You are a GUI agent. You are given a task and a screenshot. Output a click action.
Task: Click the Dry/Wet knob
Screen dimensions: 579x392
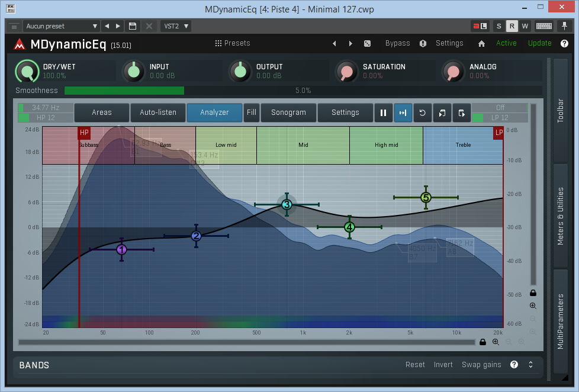(x=27, y=71)
